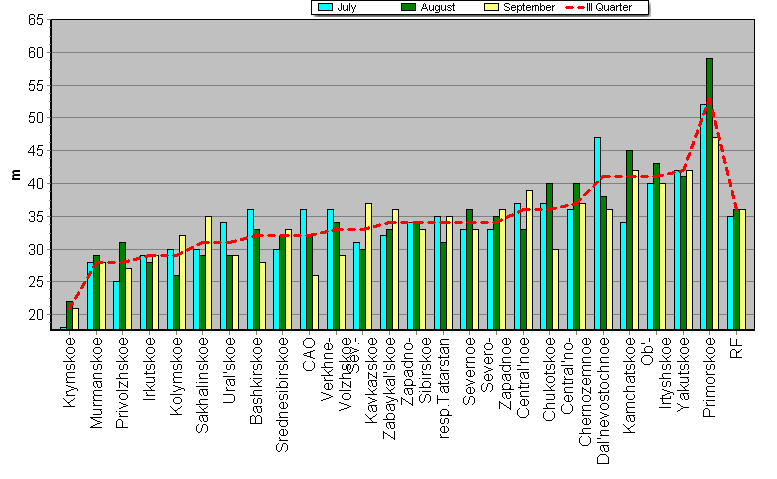This screenshot has width=777, height=479.
Task: Click the 'Kolymskoe' axis label
Action: [x=176, y=376]
